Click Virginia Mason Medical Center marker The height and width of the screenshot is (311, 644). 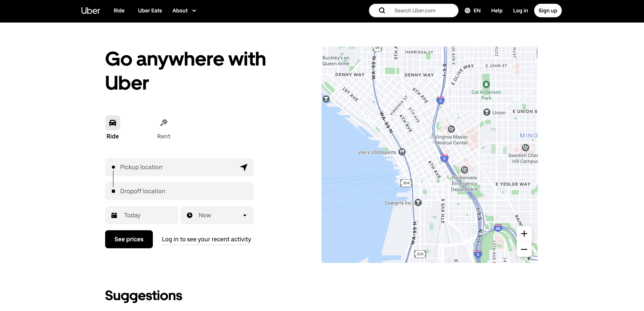[x=451, y=129]
